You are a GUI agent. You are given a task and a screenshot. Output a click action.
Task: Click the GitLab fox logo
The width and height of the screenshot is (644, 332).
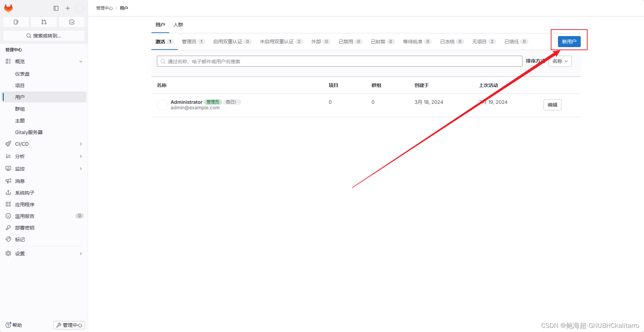[9, 8]
